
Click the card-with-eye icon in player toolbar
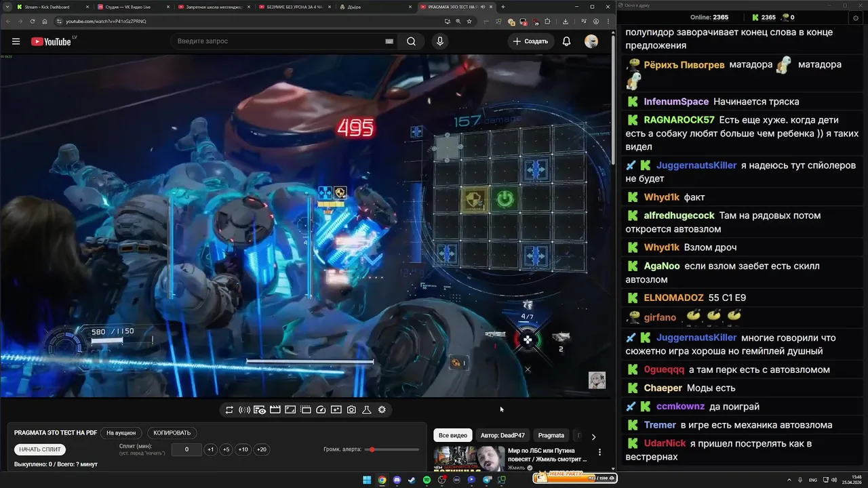point(260,409)
